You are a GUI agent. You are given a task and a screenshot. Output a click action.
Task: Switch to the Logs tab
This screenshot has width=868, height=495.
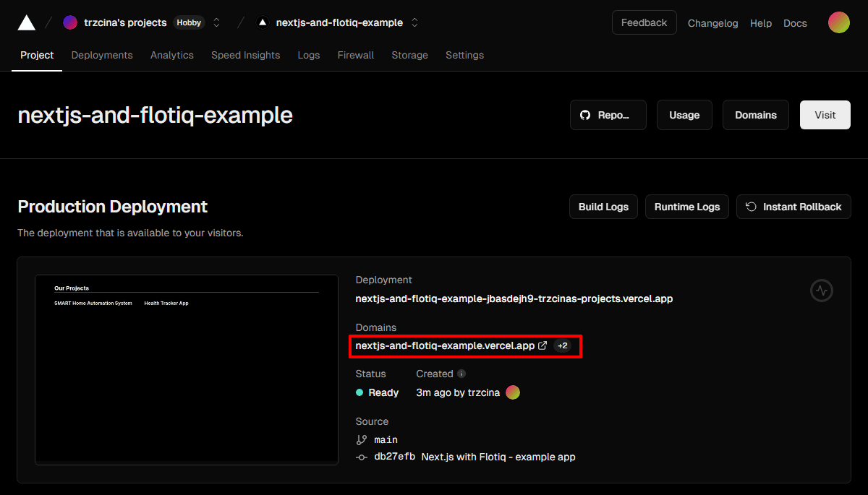pos(309,55)
